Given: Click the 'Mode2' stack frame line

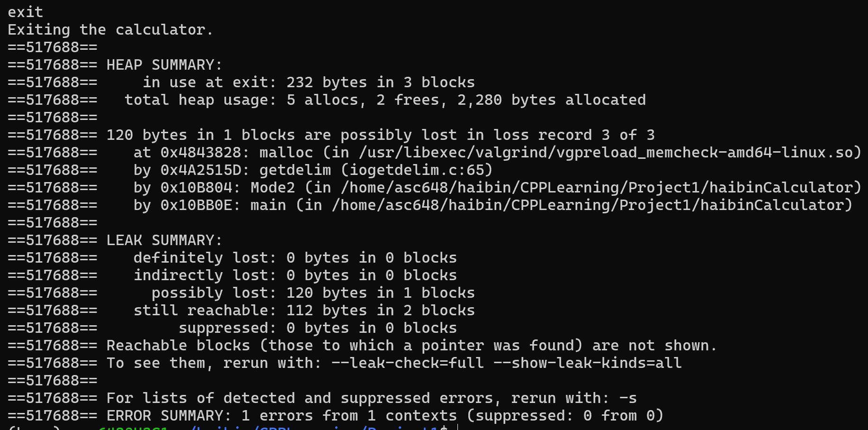Looking at the screenshot, I should pos(497,187).
